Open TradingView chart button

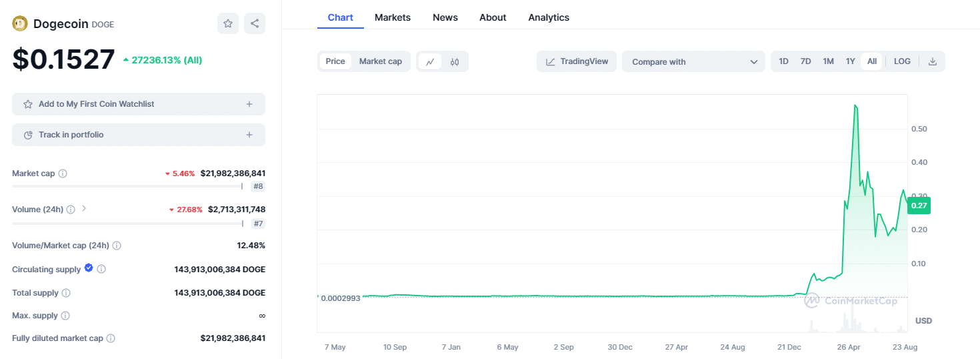577,61
